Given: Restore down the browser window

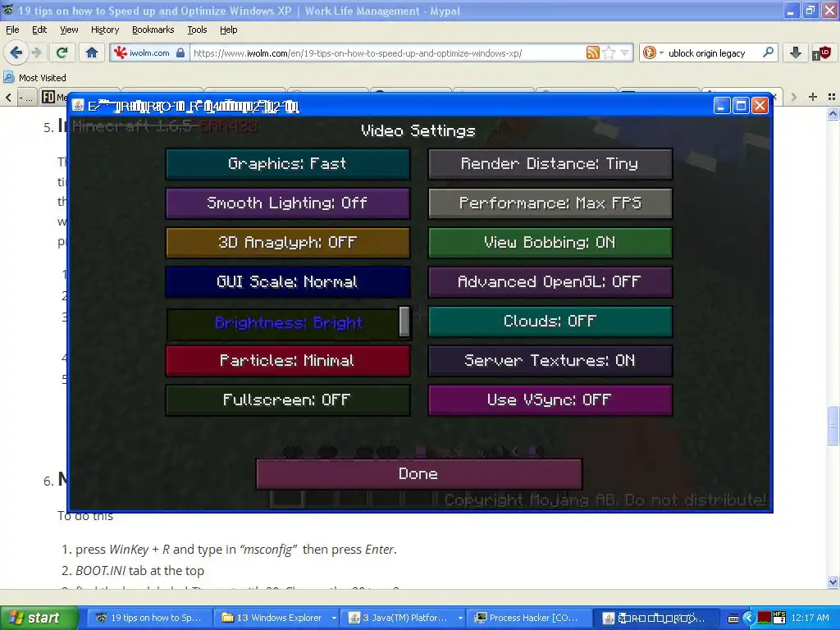Looking at the screenshot, I should pos(810,10).
